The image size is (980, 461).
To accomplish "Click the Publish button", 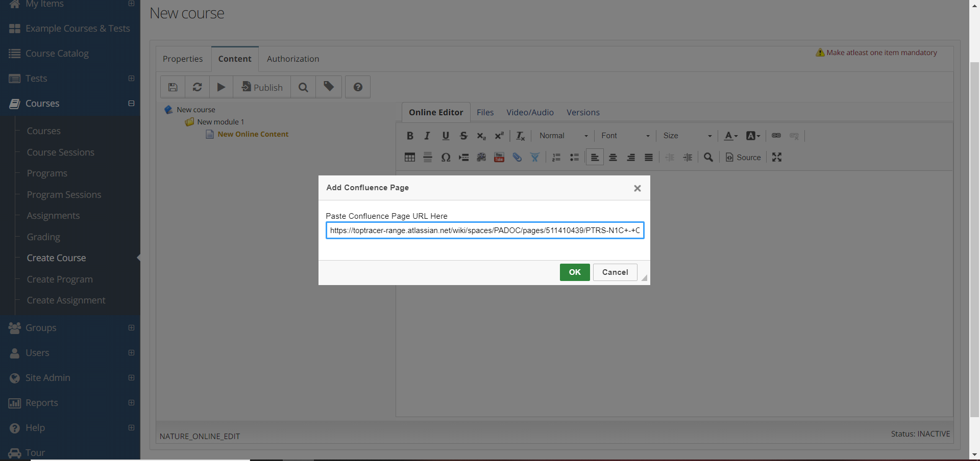I will click(262, 87).
